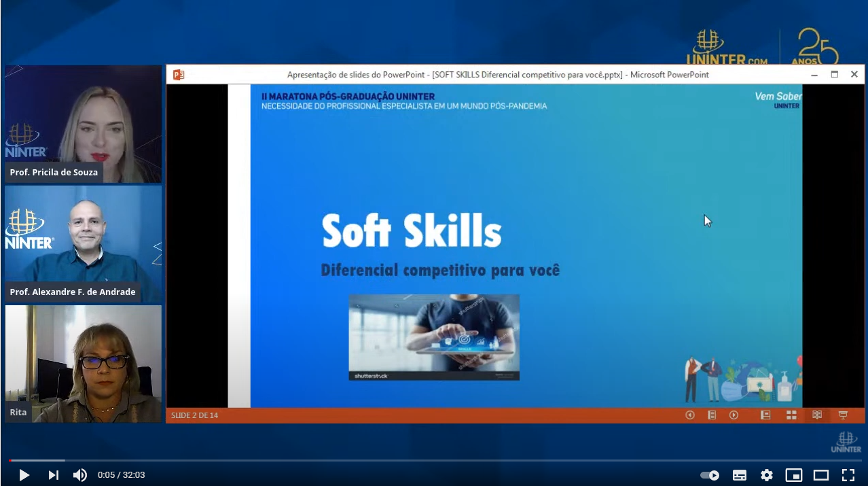Go to previous slide in PowerPoint status bar
Viewport: 868px width, 486px height.
click(690, 415)
